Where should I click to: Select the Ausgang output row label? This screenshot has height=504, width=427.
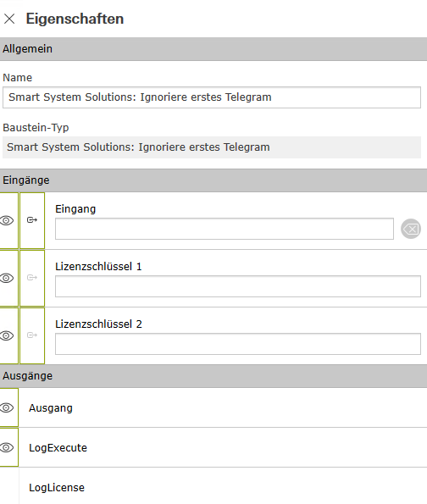point(51,408)
